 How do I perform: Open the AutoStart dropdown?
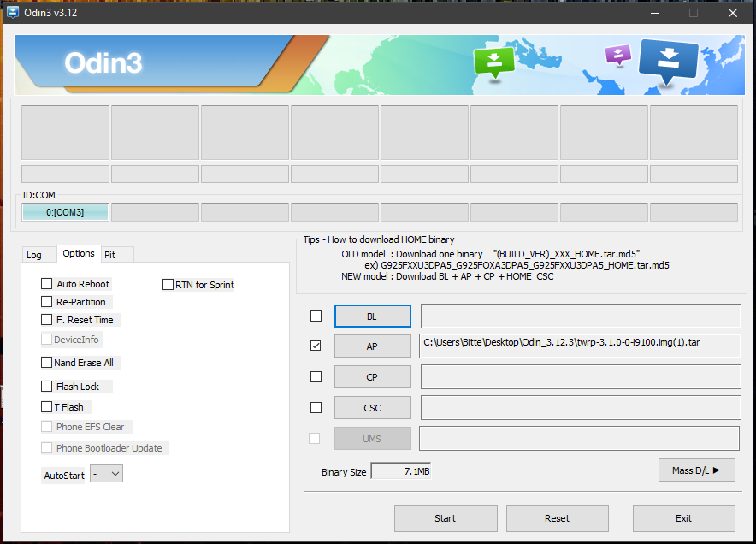tap(107, 474)
